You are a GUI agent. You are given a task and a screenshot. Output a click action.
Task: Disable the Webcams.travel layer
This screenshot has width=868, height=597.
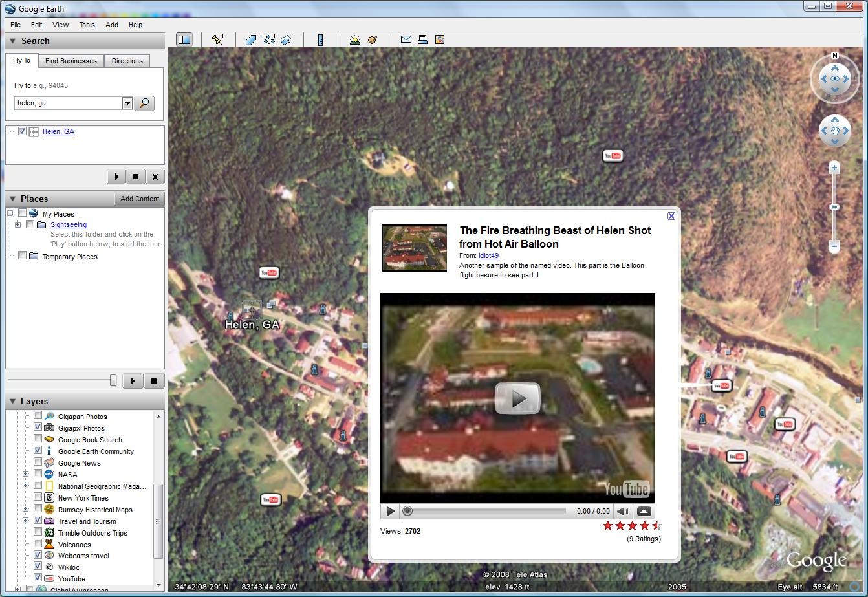pyautogui.click(x=38, y=555)
